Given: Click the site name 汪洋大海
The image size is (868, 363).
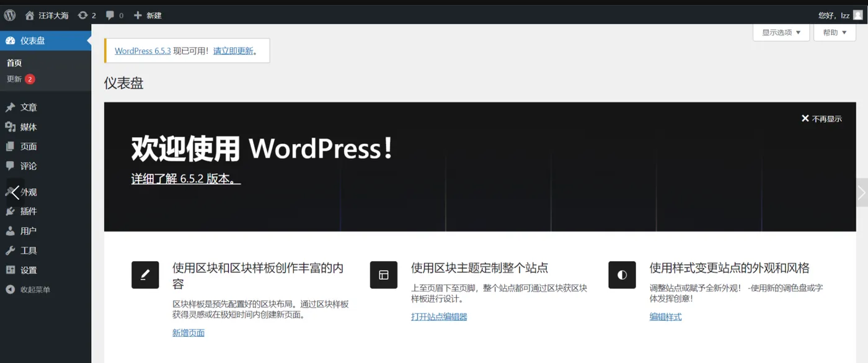Looking at the screenshot, I should [55, 16].
